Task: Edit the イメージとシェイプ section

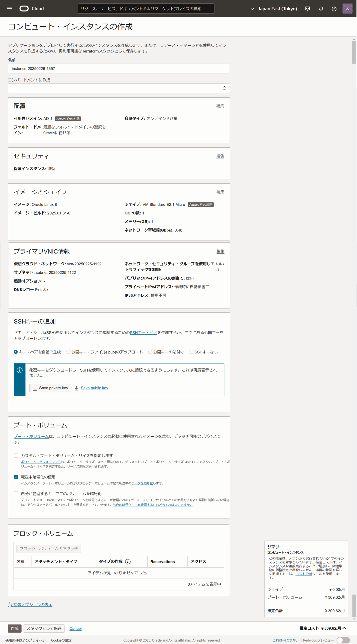Action: pyautogui.click(x=220, y=192)
